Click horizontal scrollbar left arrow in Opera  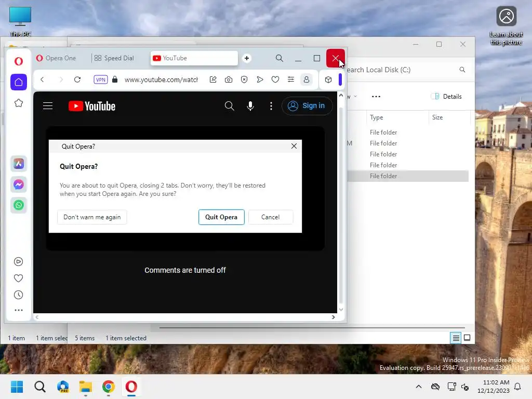[37, 317]
